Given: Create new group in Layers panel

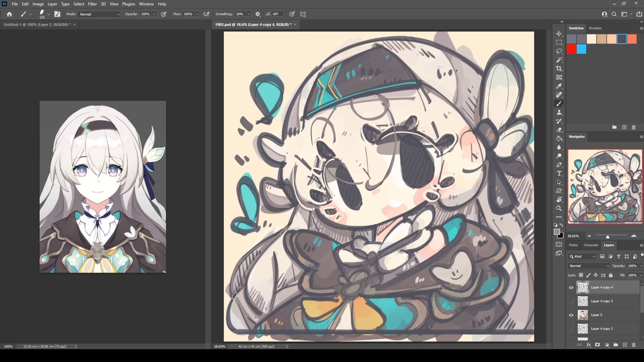Looking at the screenshot, I should 616,345.
